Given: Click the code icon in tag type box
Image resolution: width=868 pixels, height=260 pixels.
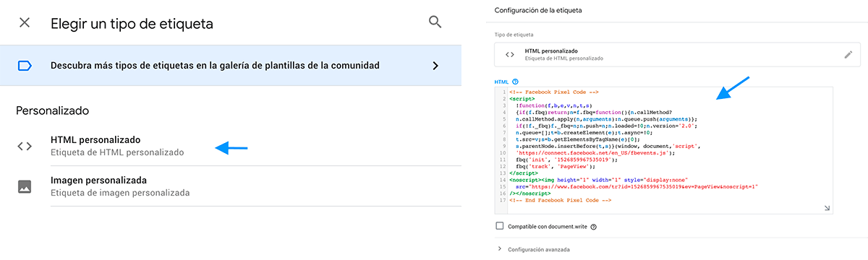Looking at the screenshot, I should point(510,54).
